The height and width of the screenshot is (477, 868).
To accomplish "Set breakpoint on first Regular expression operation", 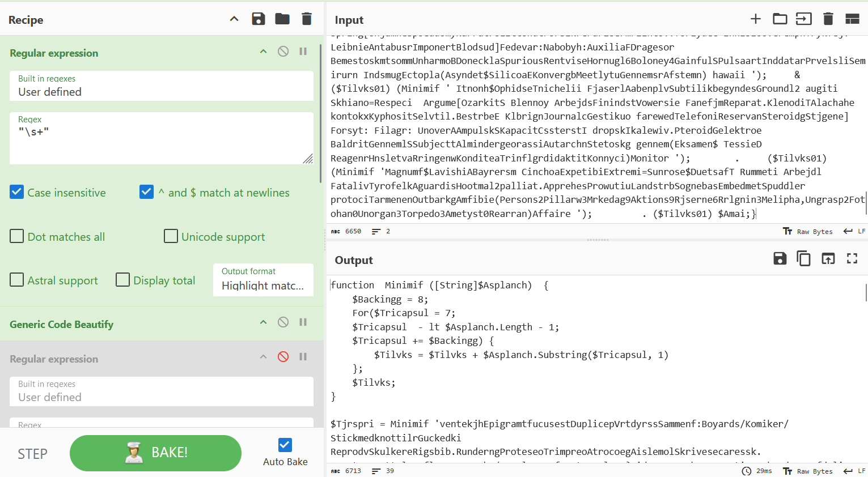I will 303,52.
